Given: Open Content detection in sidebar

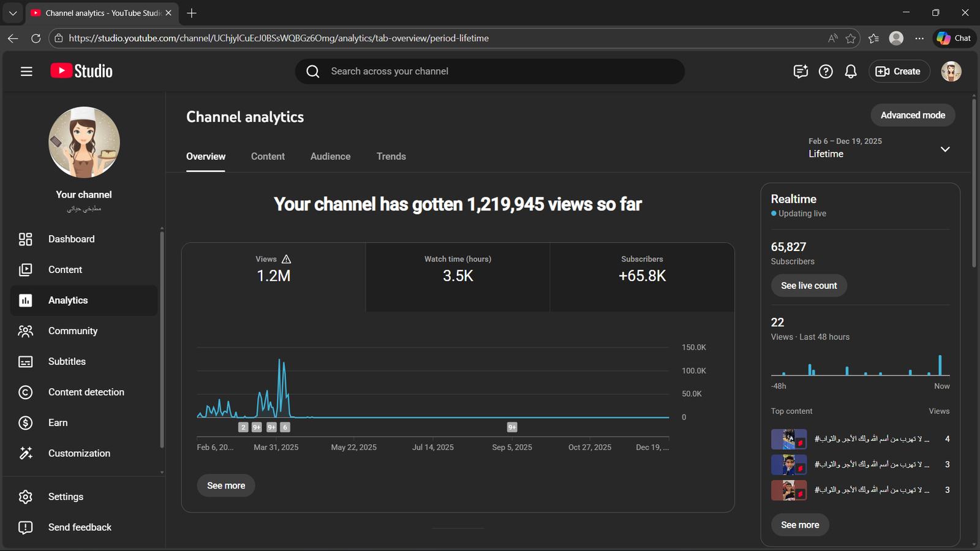Looking at the screenshot, I should coord(86,392).
